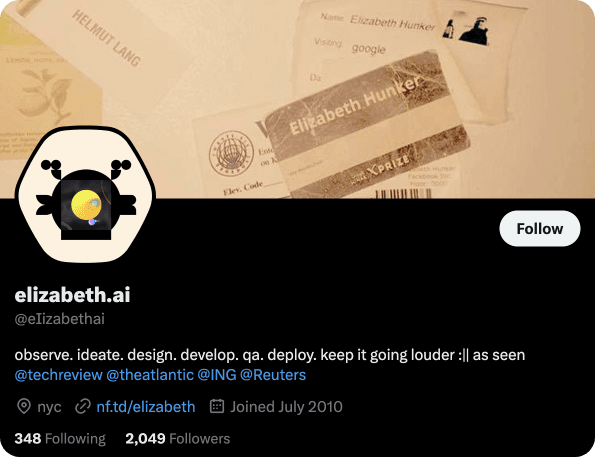The width and height of the screenshot is (595, 457).
Task: Click the nyc location text
Action: (49, 407)
